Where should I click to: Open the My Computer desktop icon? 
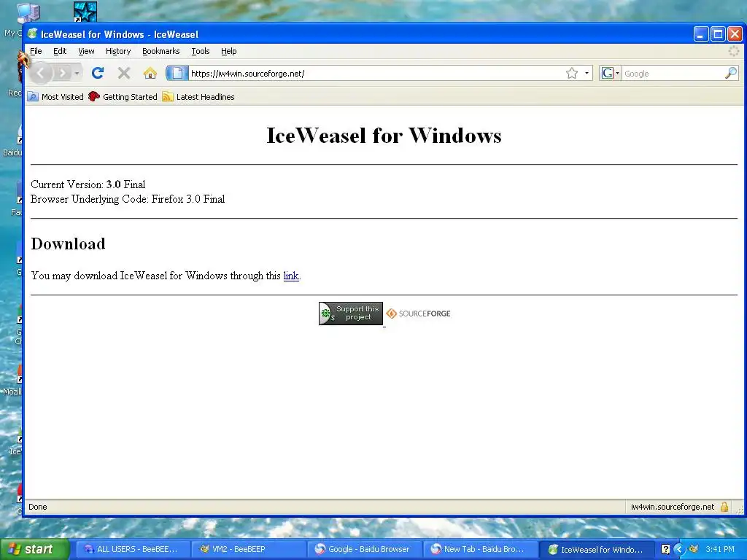pos(28,13)
